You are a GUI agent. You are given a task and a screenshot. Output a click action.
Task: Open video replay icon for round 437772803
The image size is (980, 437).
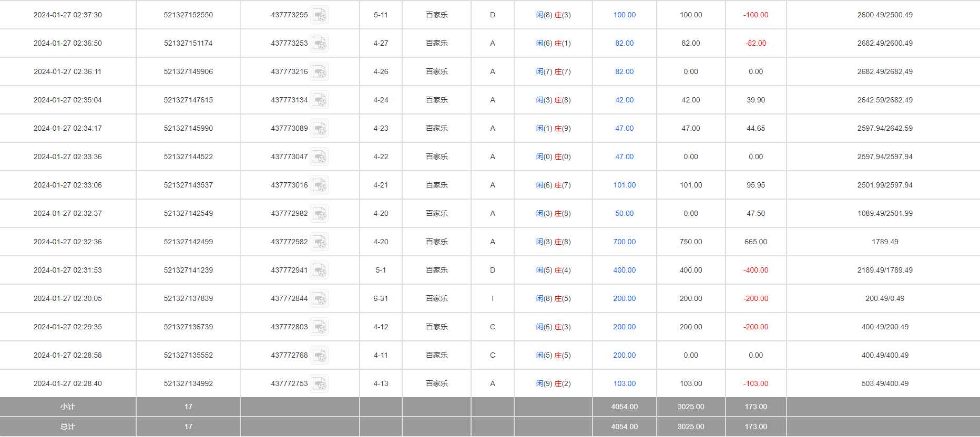[x=319, y=327]
